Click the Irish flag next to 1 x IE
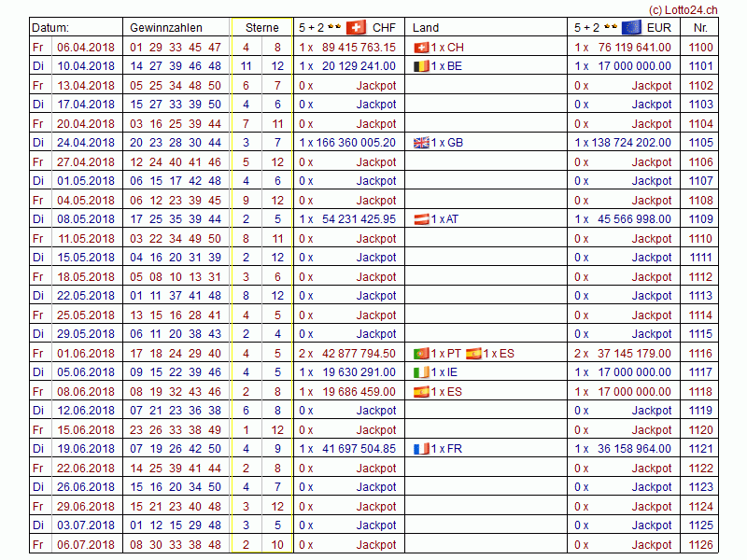This screenshot has height=560, width=747. 420,372
